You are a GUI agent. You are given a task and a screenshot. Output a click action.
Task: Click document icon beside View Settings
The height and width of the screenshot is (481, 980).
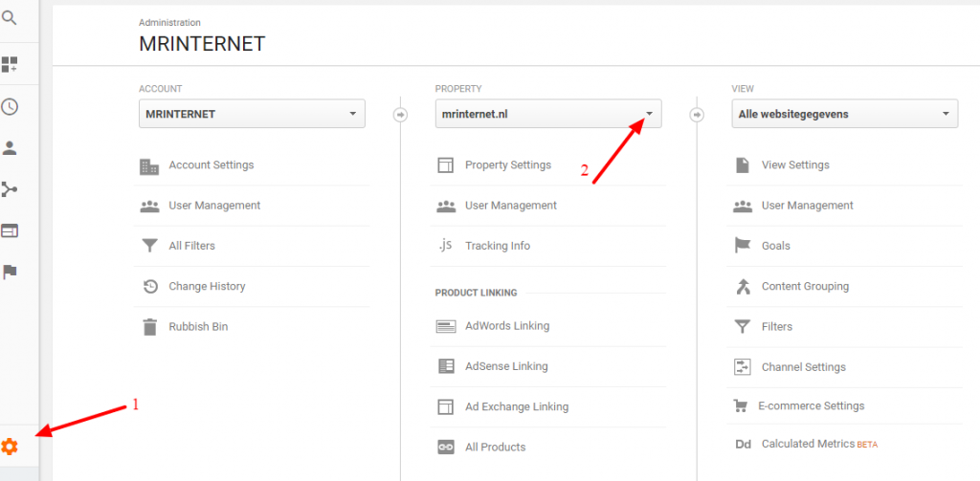(x=742, y=165)
